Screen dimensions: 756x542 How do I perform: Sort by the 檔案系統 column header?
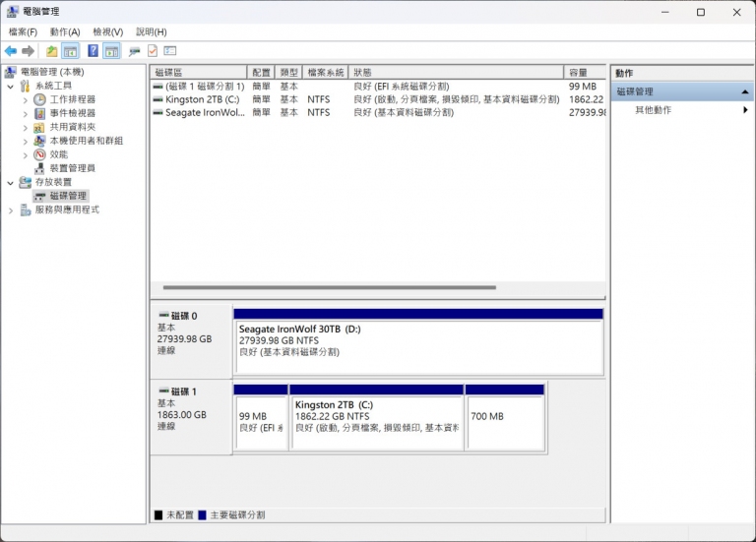click(326, 72)
